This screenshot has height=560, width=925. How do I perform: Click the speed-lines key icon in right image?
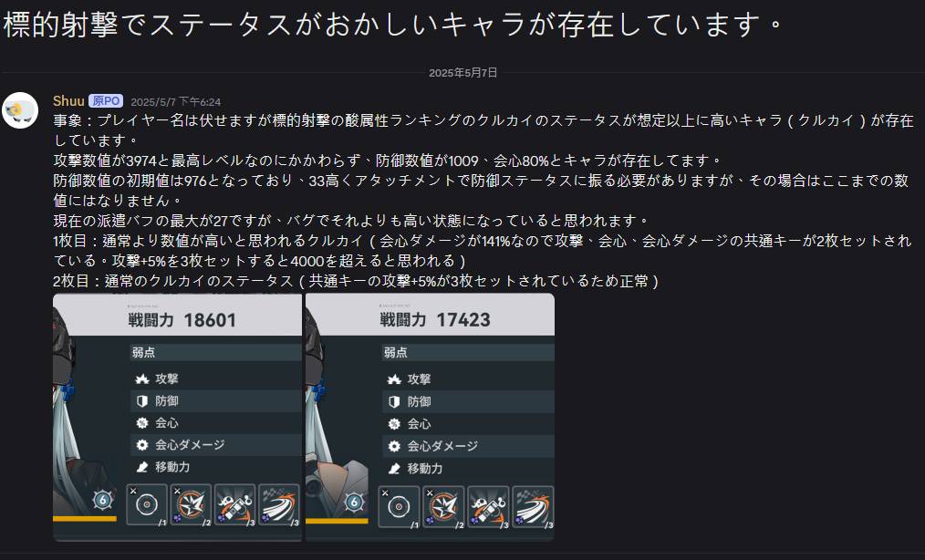click(x=533, y=506)
